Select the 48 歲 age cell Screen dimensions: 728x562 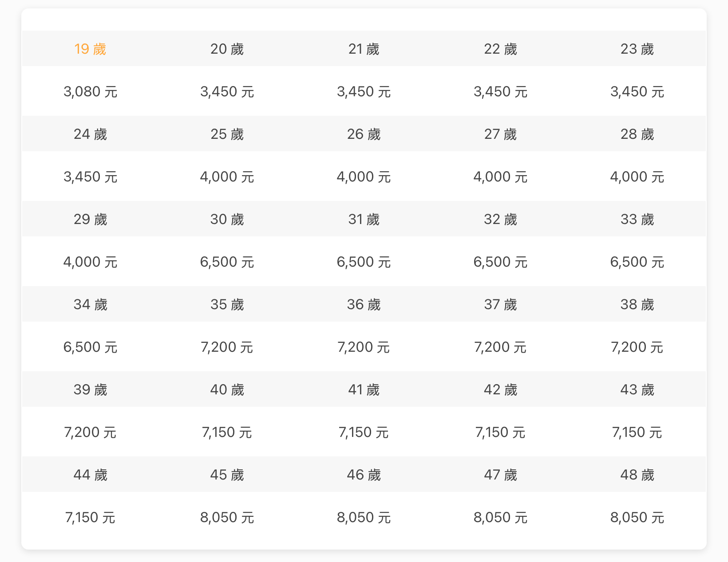coord(637,475)
